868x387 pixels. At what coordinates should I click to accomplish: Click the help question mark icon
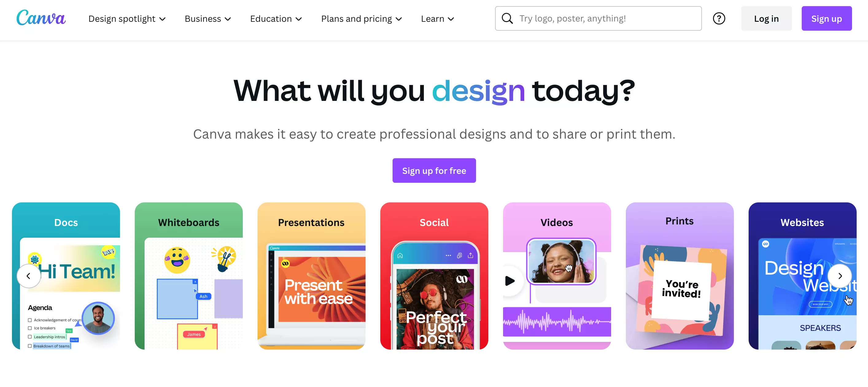(719, 18)
